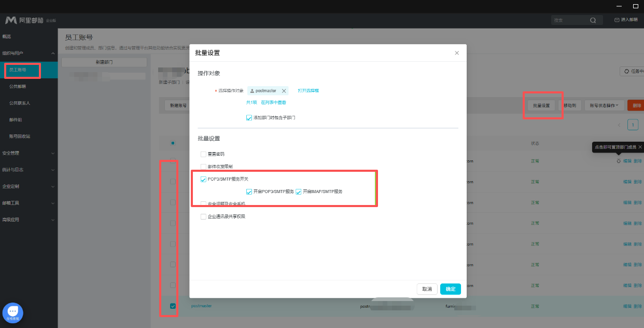Dismiss the 点击即可置顶部门成员 tooltip
Viewport: 644px width, 328px height.
pos(640,147)
